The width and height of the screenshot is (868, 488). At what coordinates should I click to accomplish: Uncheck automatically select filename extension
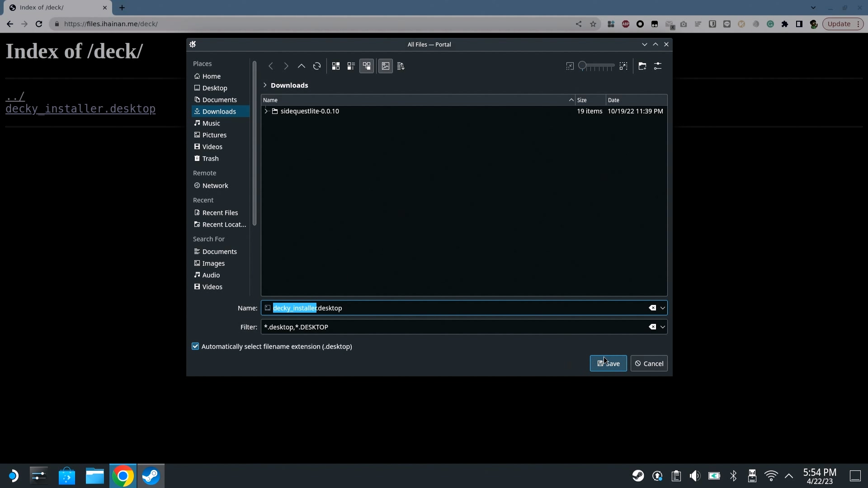pyautogui.click(x=195, y=347)
